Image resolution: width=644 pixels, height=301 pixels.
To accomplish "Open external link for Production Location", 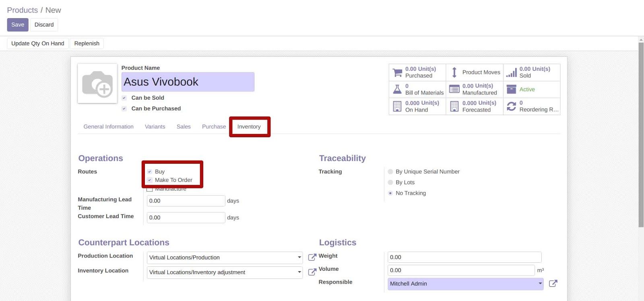I will coord(312,257).
